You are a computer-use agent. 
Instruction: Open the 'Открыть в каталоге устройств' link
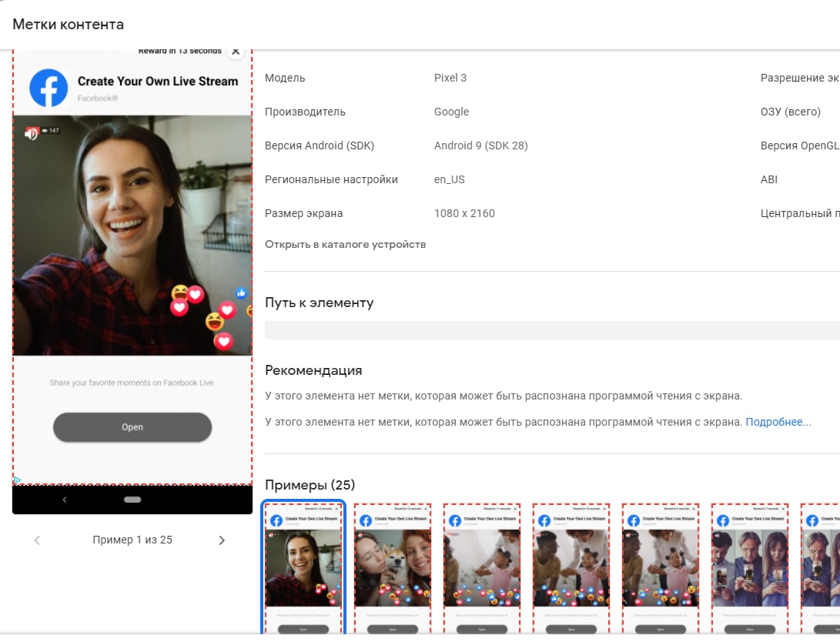[x=345, y=244]
